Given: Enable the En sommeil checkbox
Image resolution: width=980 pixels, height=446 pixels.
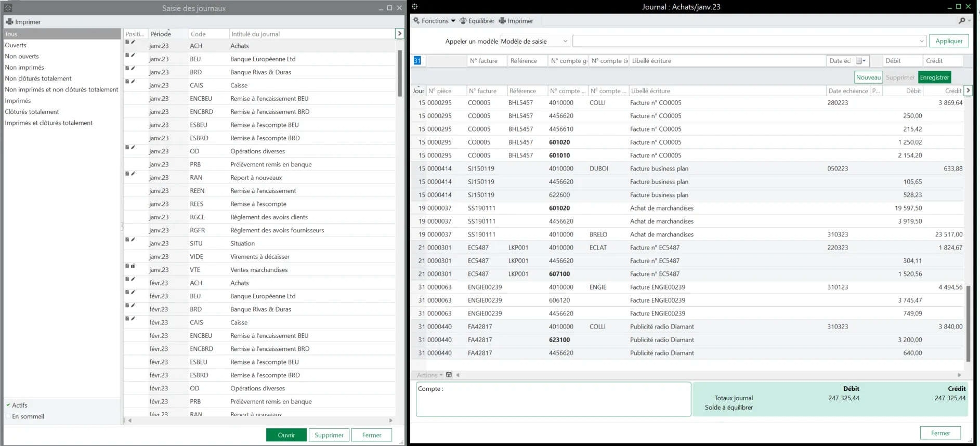Looking at the screenshot, I should coord(8,416).
